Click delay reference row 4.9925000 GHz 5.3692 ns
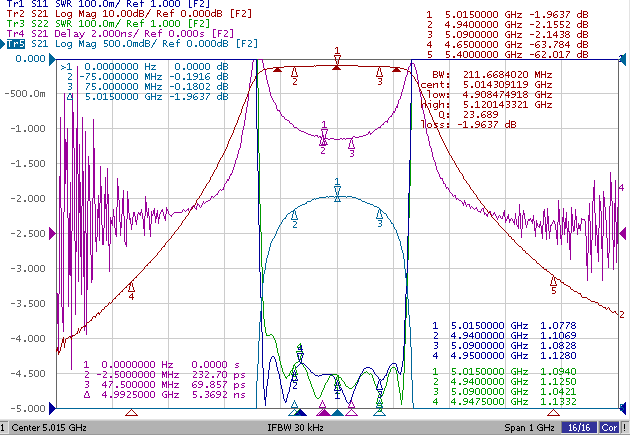Screen dimensions: 630x435 164,395
